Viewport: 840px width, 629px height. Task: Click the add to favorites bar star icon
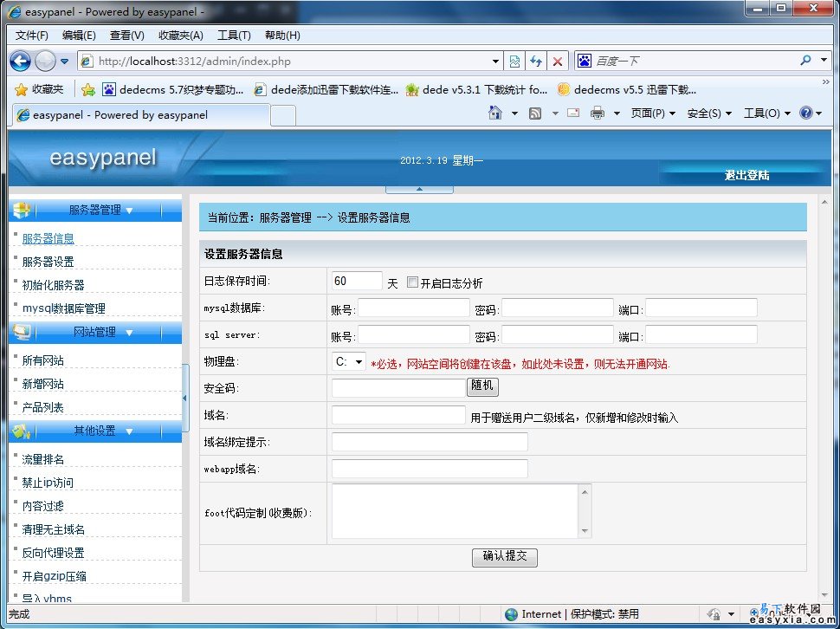pos(87,90)
